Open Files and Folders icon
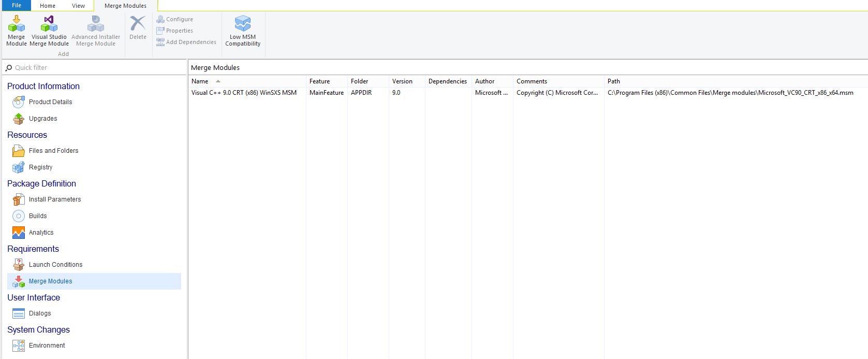Viewport: 868px width, 359px height. [x=19, y=151]
